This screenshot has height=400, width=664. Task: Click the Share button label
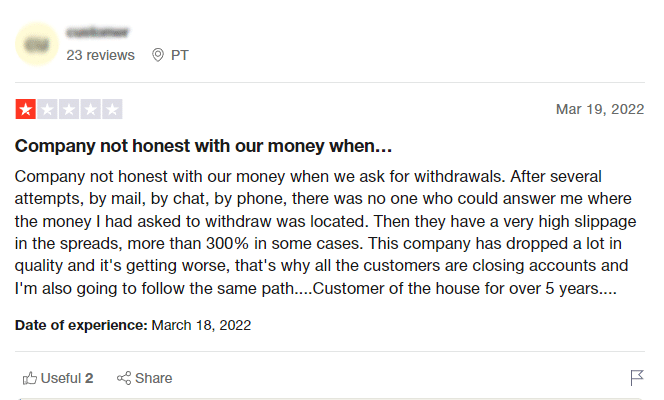153,378
